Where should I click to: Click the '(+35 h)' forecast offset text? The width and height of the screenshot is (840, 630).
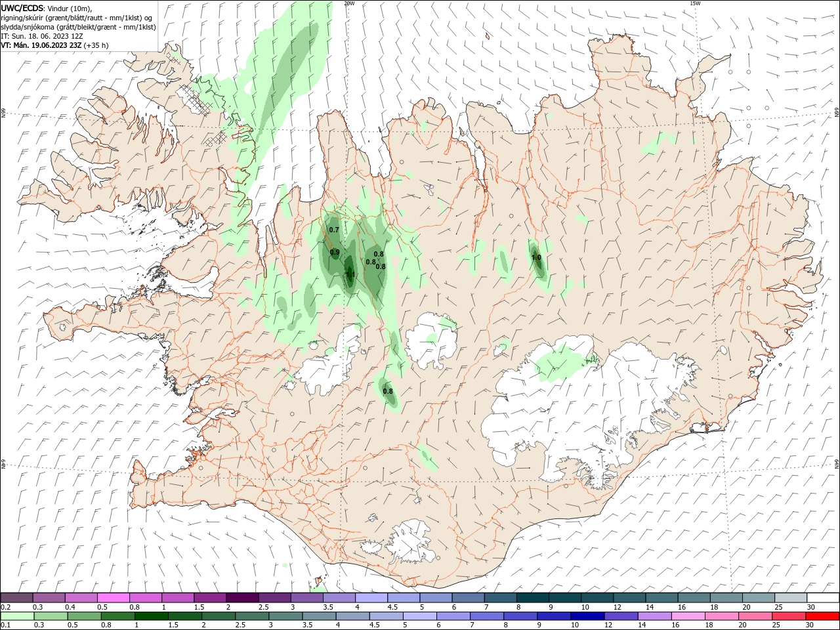point(96,45)
